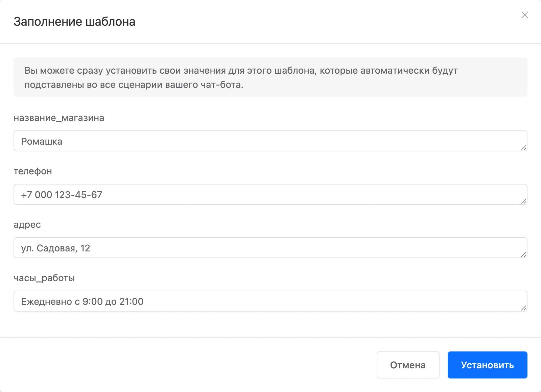Click the часы_работы label
541x392 pixels.
click(44, 278)
